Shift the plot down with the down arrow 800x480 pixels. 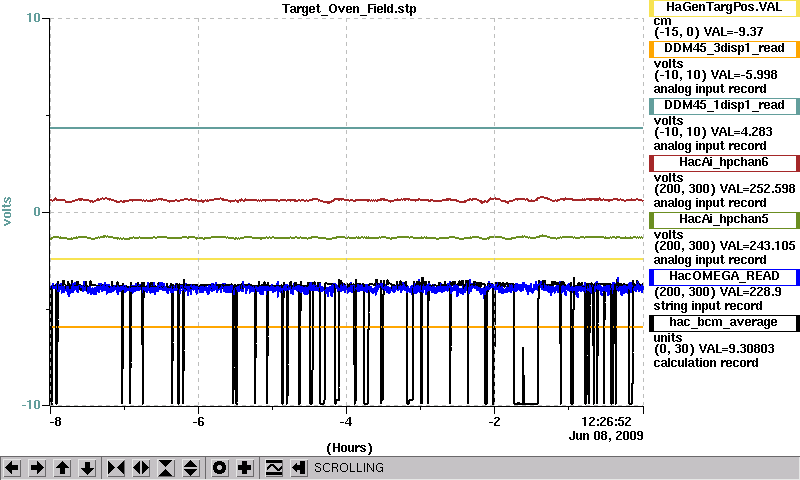click(x=87, y=468)
